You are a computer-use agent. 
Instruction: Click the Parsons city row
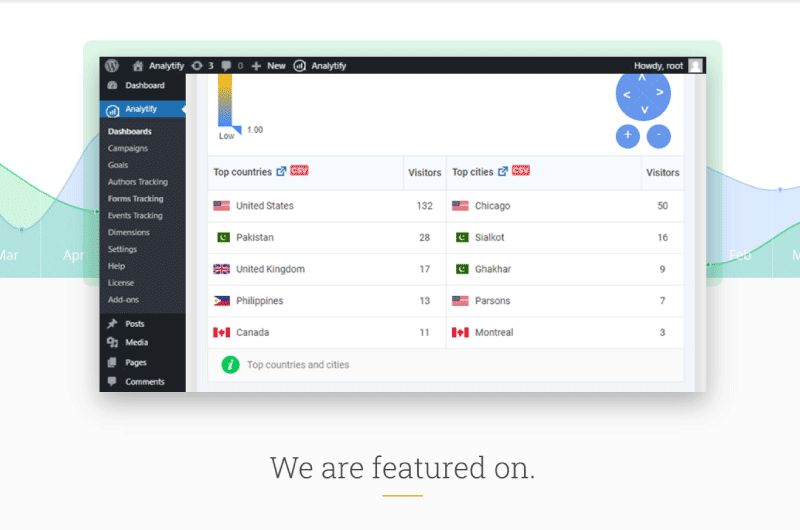565,301
